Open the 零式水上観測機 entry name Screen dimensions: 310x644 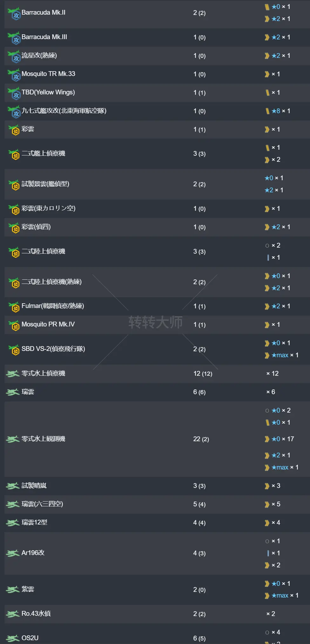[x=43, y=439]
